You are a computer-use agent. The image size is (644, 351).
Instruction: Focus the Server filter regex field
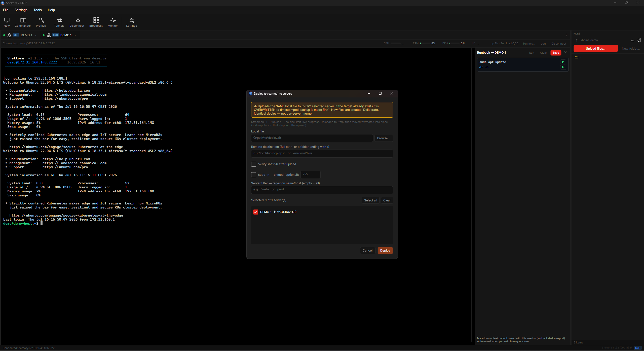tap(322, 190)
